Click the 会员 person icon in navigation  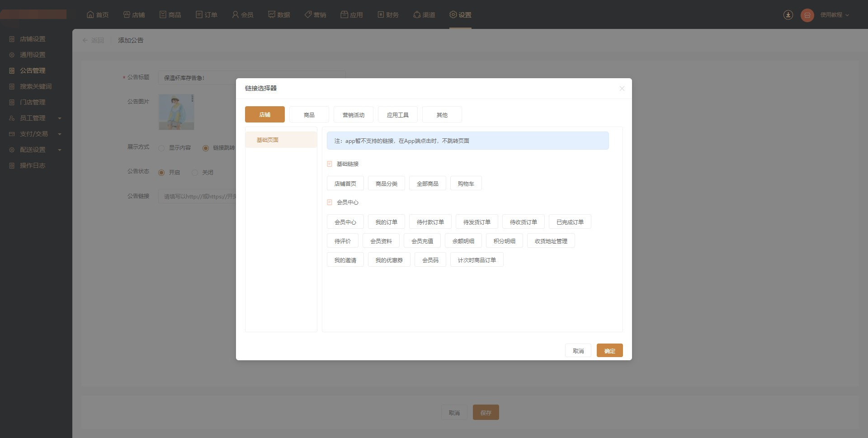(x=235, y=14)
